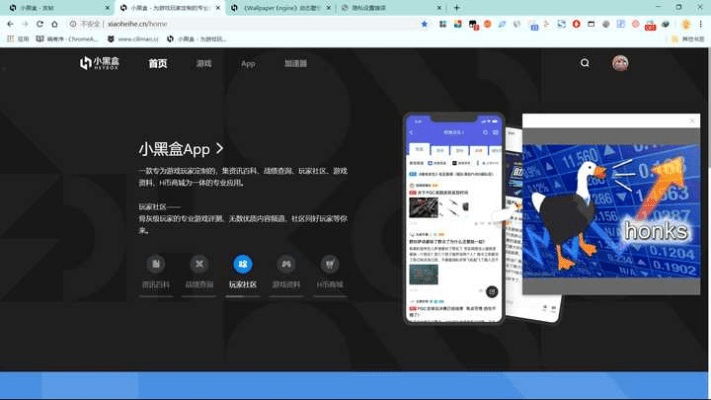Screen dimensions: 711x400
Task: Reload the page with the refresh icon
Action: pyautogui.click(x=40, y=24)
